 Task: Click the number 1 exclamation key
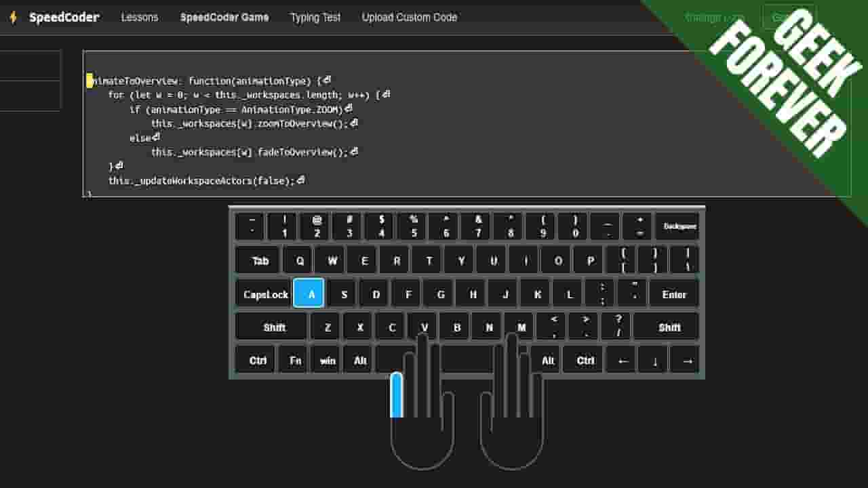click(x=281, y=226)
